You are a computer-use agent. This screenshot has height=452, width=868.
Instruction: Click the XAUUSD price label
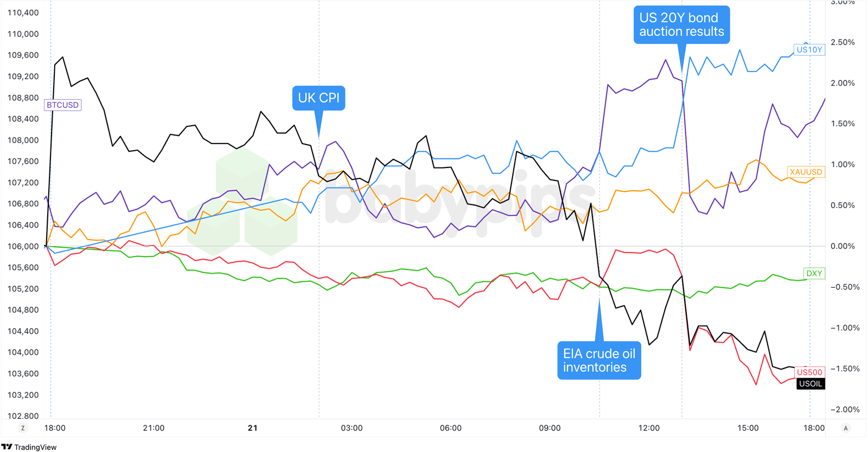pos(806,172)
